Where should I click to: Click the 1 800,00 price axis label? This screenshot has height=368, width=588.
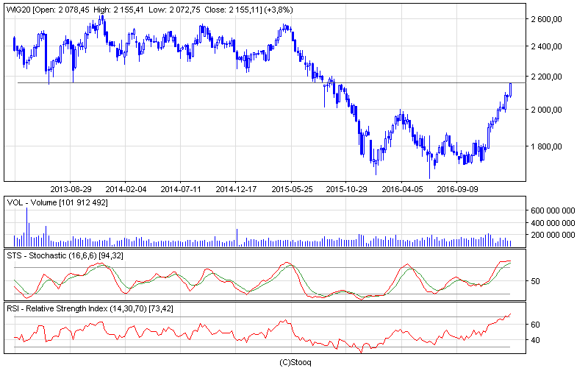(546, 146)
